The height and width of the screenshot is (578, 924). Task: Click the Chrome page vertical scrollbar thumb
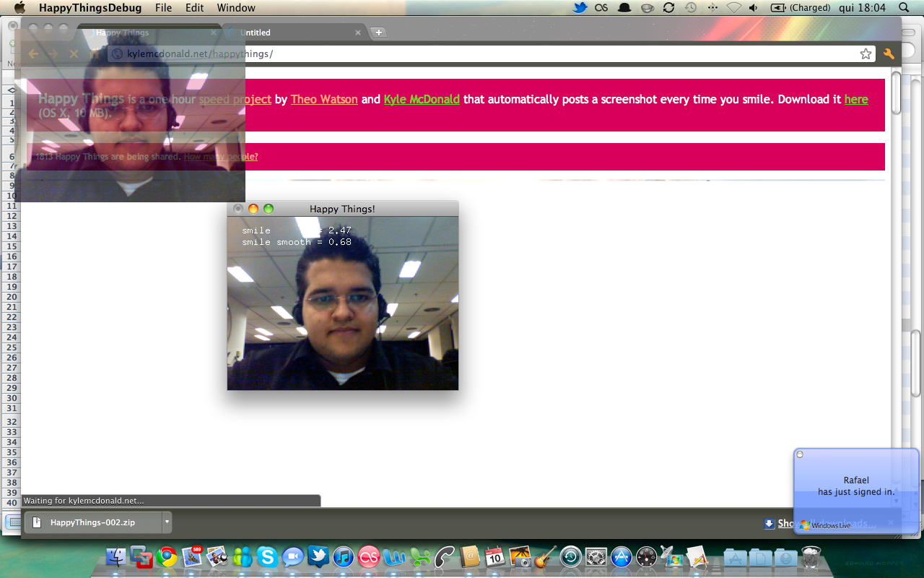(x=896, y=93)
